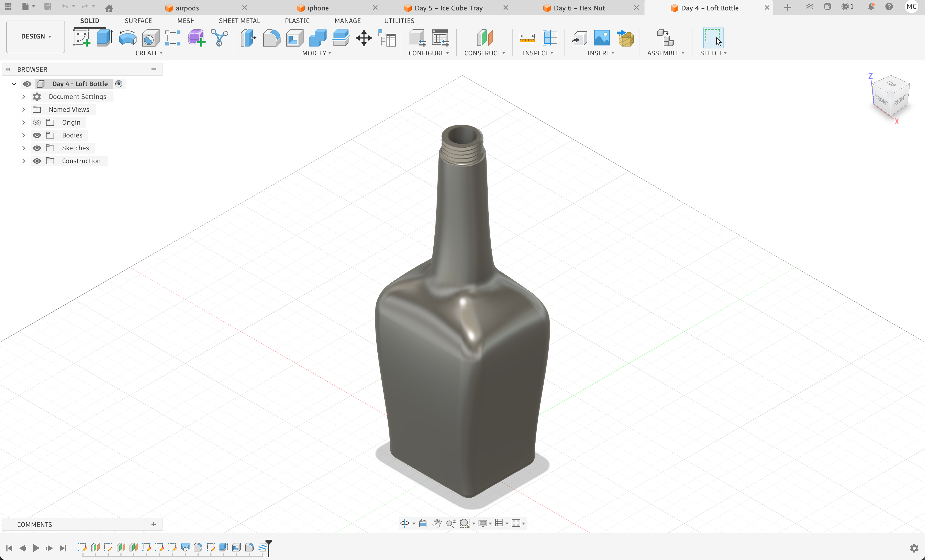Switch to the Day 6 - Hex Nut tab
925x560 pixels.
tap(579, 8)
